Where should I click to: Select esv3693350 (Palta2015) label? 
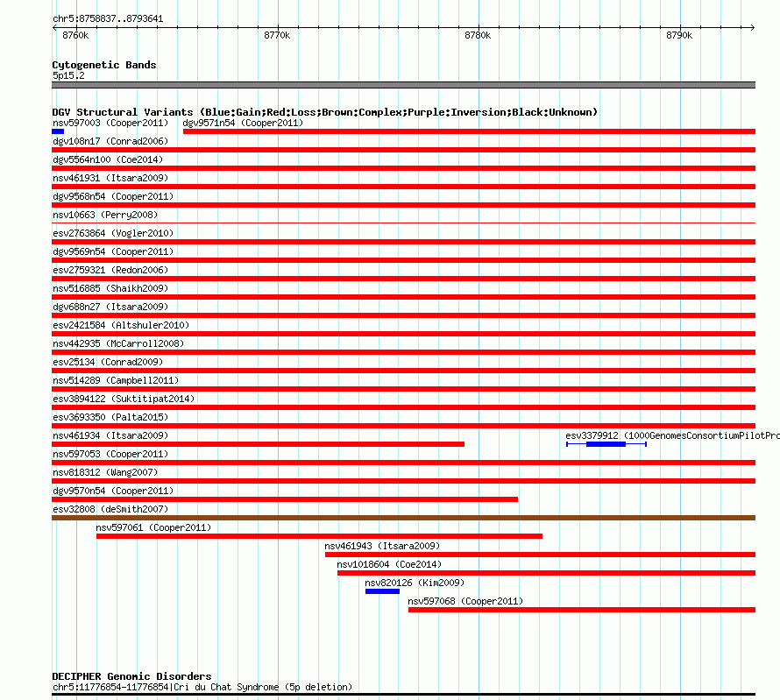[110, 417]
